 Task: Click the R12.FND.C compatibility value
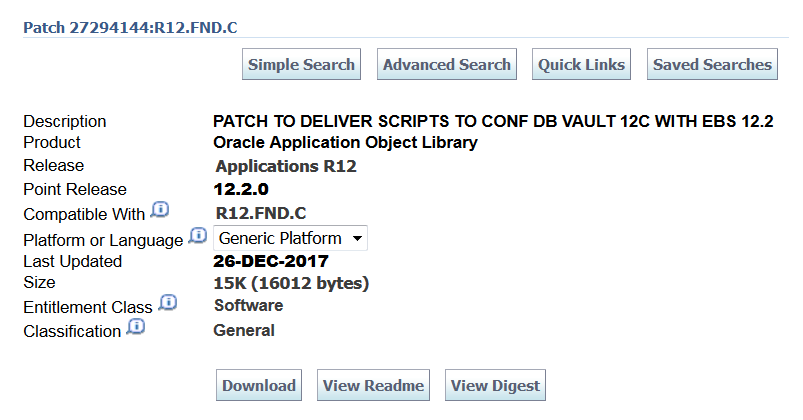coord(260,213)
